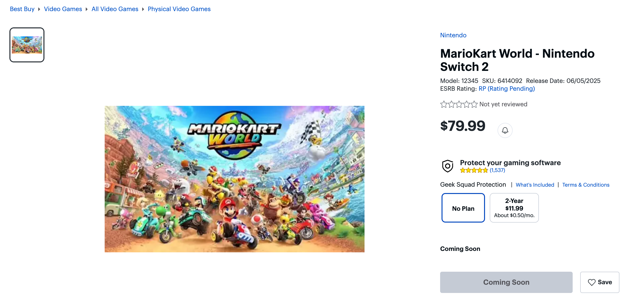The width and height of the screenshot is (644, 301).
Task: Open Terms & Conditions link
Action: [585, 185]
